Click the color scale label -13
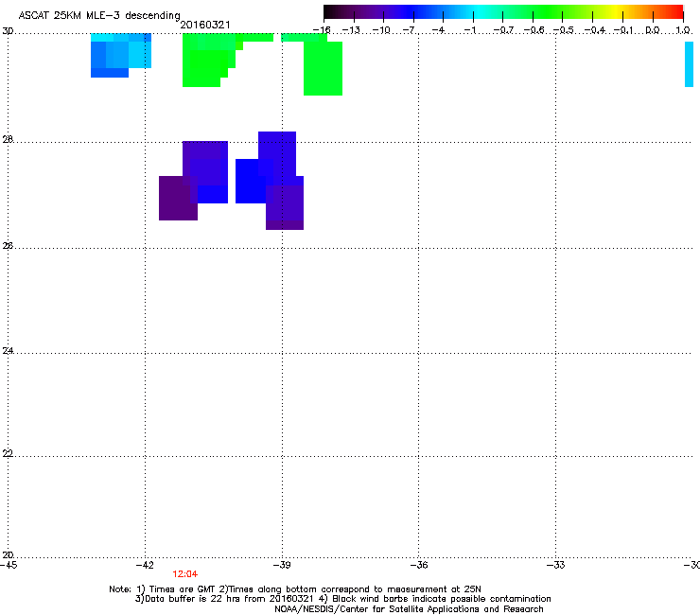Screen dimensions: 700x615 point(351,30)
